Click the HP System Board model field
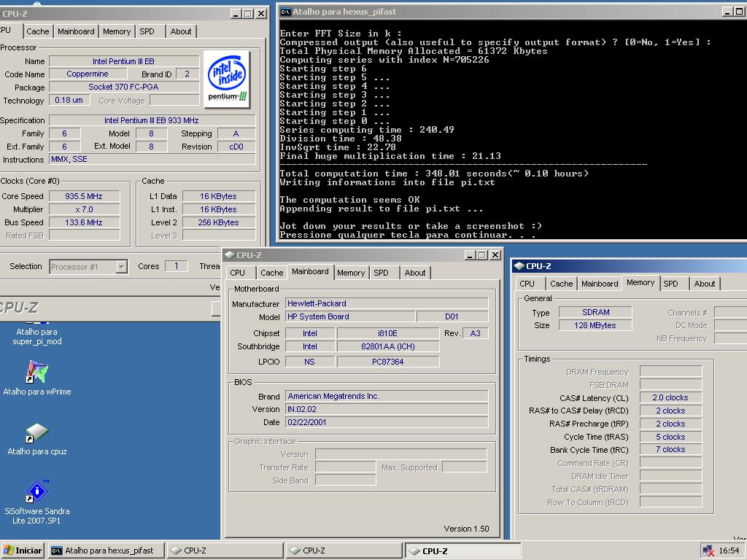 point(349,316)
